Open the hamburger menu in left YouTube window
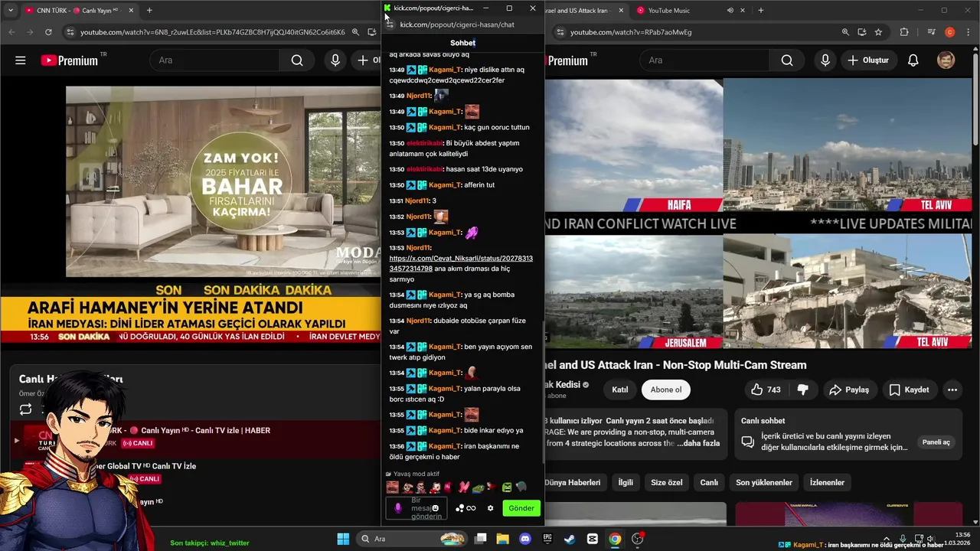980x551 pixels. [21, 60]
